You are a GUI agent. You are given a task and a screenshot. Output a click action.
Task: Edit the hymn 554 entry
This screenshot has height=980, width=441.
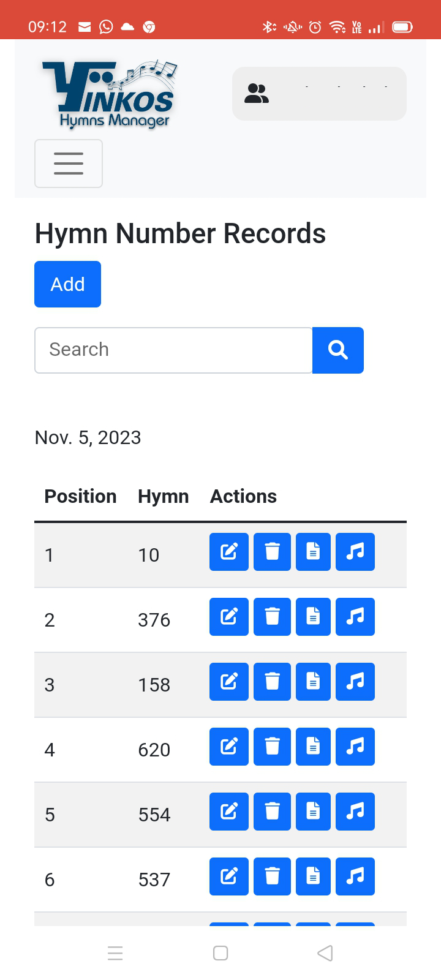[229, 812]
